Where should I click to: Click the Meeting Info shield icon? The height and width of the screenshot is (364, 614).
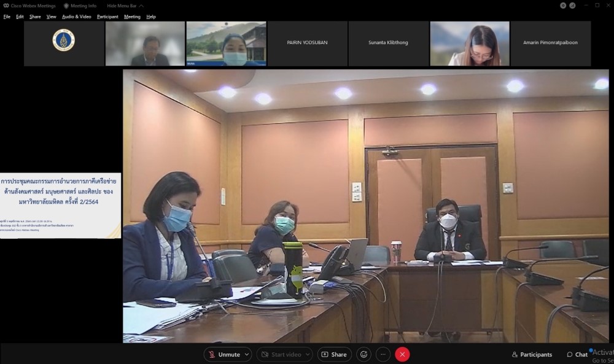pyautogui.click(x=66, y=6)
